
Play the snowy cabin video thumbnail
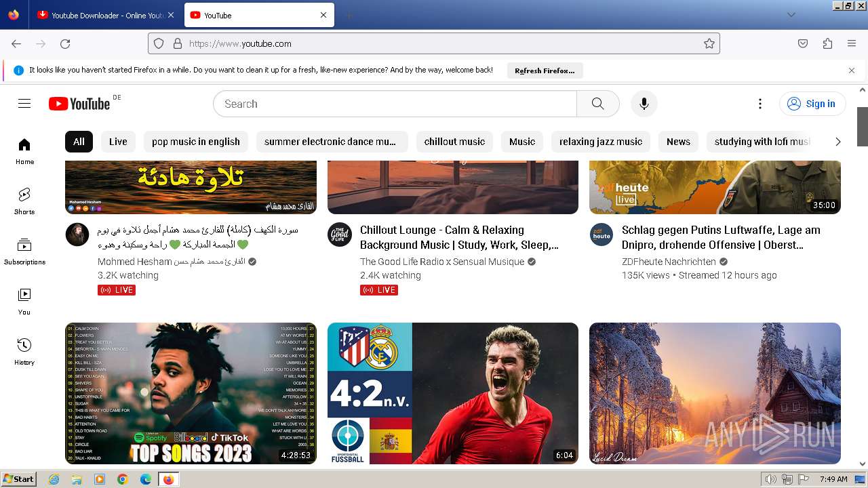(x=715, y=393)
